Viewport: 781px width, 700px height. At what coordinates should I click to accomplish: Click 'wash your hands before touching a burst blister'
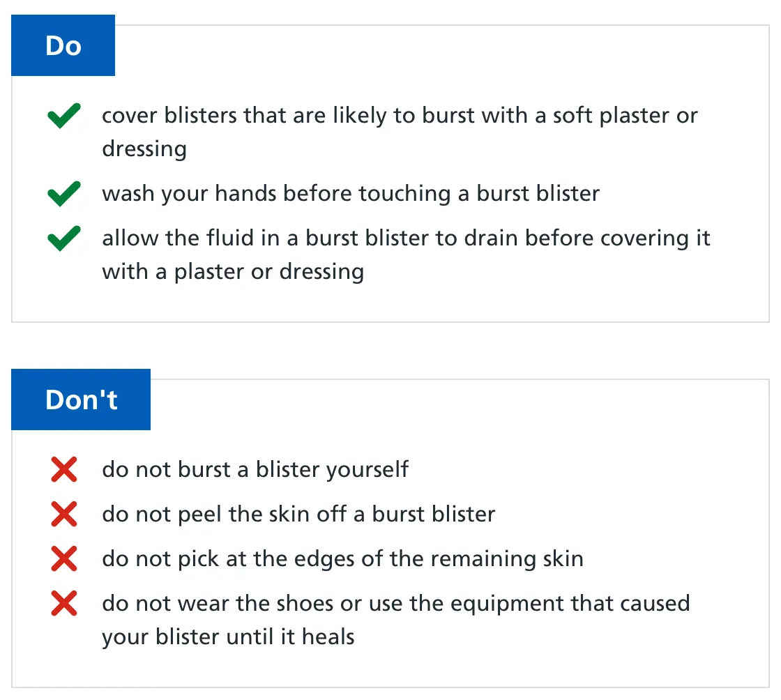(x=351, y=194)
